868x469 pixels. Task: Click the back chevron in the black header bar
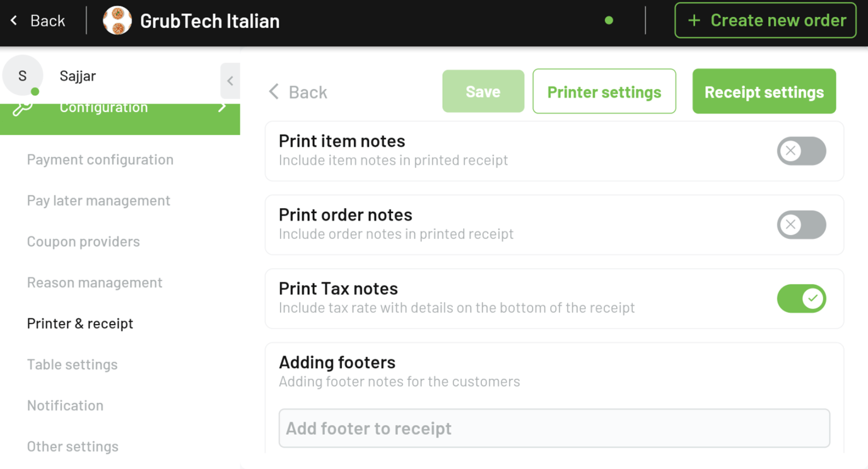[x=15, y=20]
